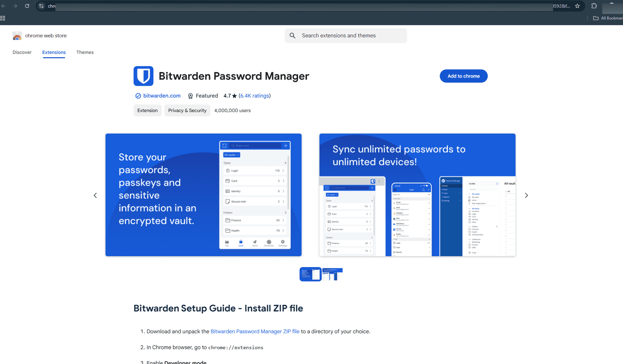Click Bitwarden Setup Guide heading
Screen dimensions: 623x364
218,308
